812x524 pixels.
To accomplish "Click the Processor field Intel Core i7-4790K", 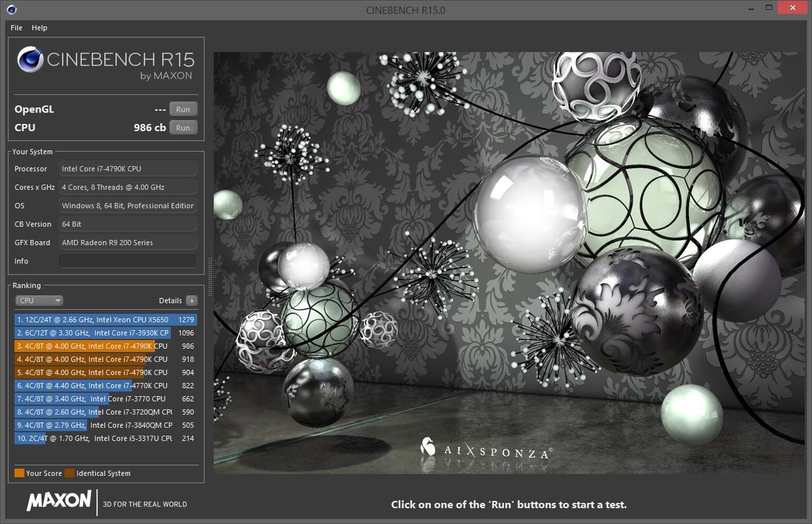I will point(128,169).
